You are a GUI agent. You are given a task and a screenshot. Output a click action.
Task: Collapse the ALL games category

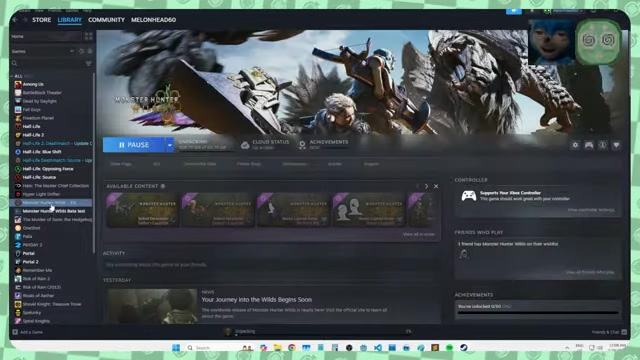(x=18, y=76)
